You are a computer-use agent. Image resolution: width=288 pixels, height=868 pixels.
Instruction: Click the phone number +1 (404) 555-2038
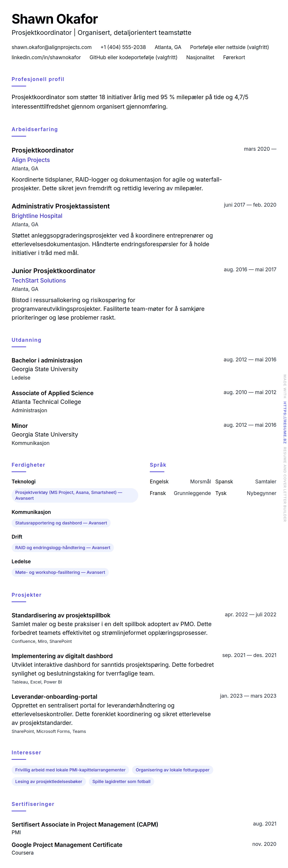123,47
